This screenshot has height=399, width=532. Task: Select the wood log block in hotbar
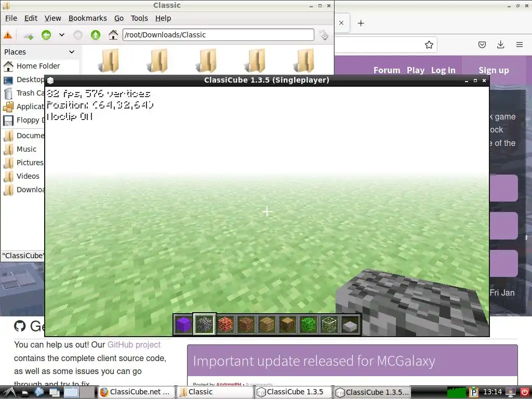point(288,324)
